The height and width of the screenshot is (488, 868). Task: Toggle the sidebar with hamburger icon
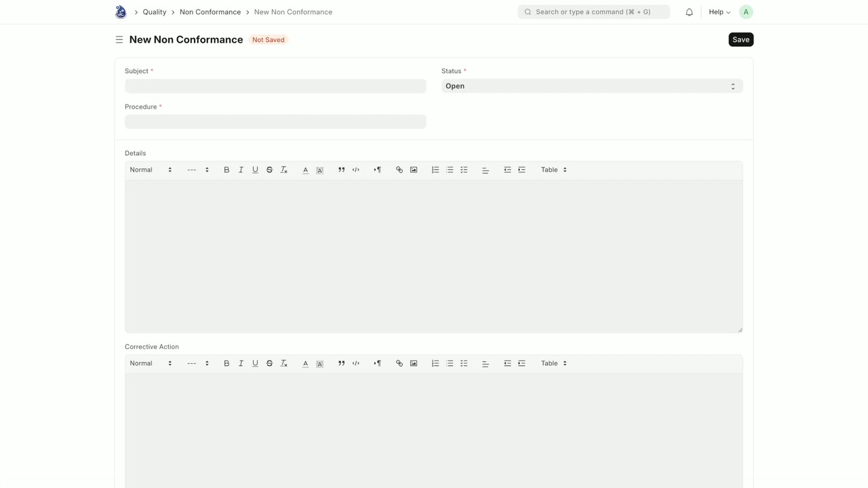(119, 40)
